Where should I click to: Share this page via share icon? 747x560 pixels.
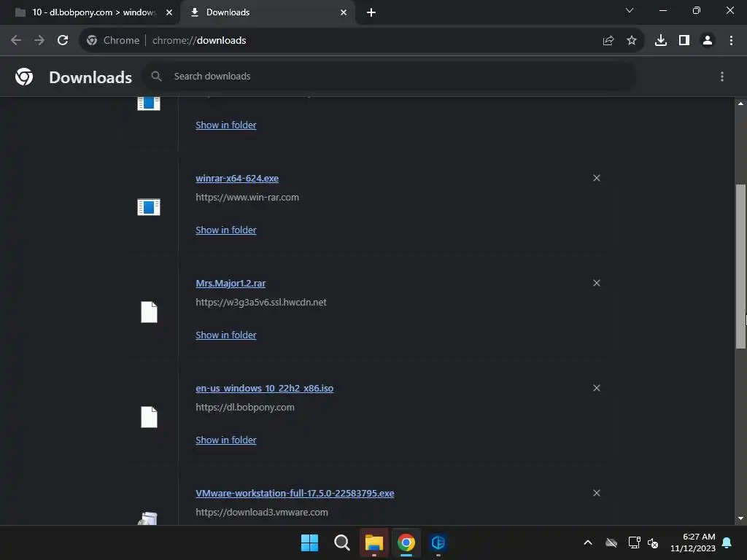click(x=608, y=41)
